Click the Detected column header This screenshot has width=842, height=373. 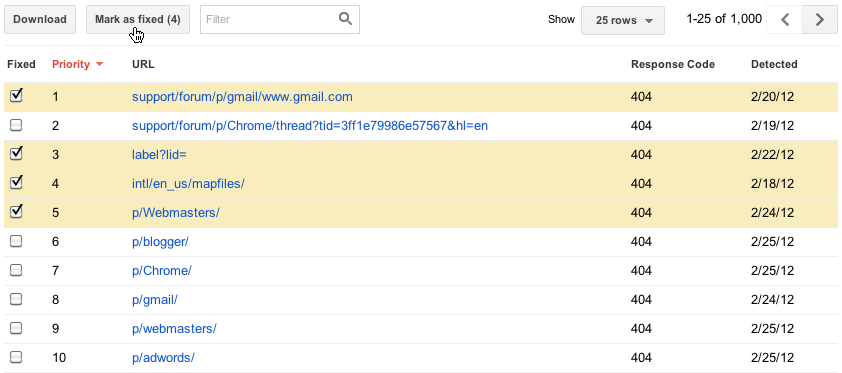(x=774, y=64)
